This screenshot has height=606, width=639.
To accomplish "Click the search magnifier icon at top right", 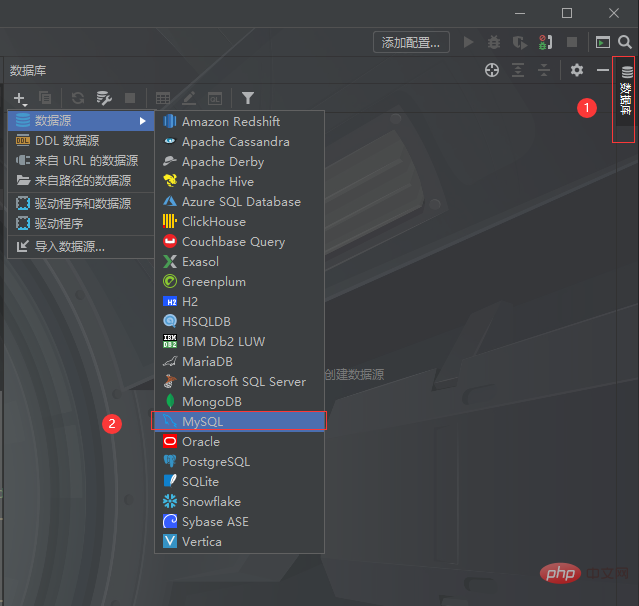I will [625, 42].
